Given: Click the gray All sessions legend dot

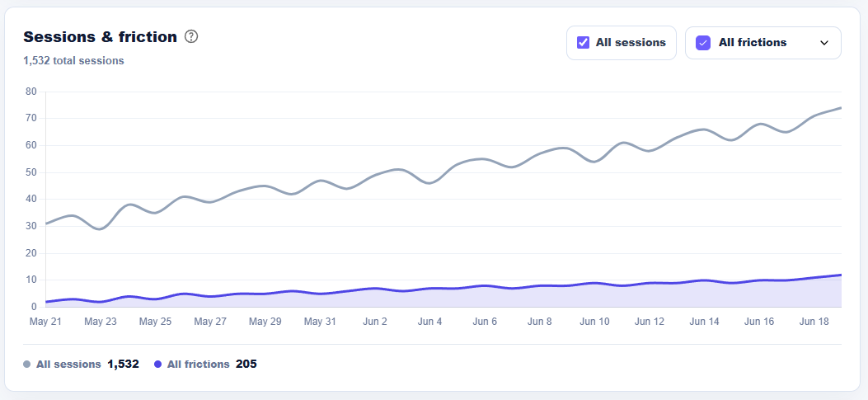Looking at the screenshot, I should 26,365.
